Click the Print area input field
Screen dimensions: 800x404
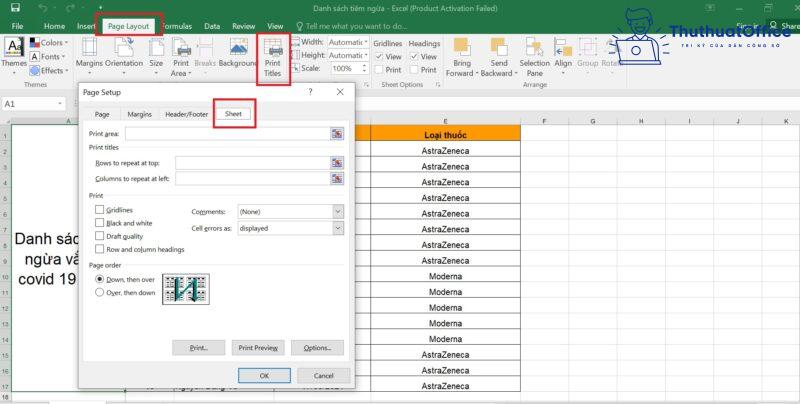point(228,134)
